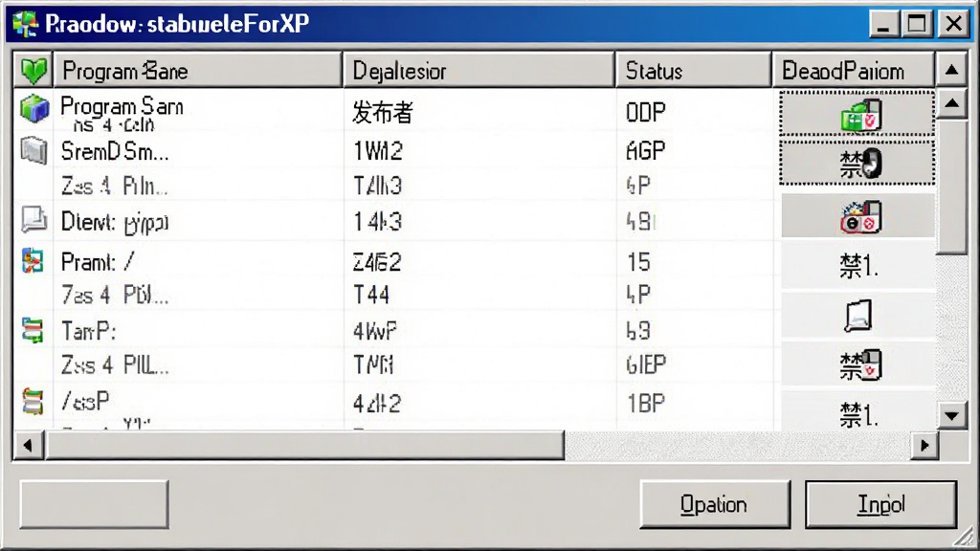
Task: Click the icon beside TamP:
Action: [x=33, y=330]
